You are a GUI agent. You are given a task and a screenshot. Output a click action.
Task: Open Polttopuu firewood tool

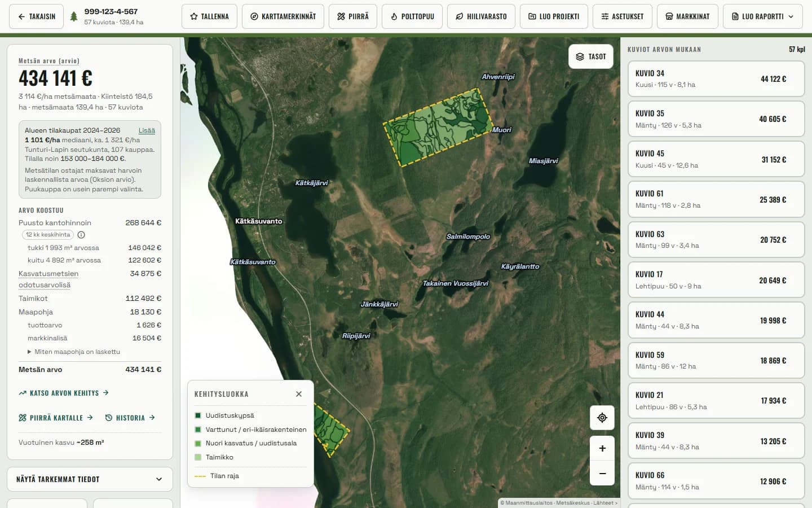pos(412,16)
